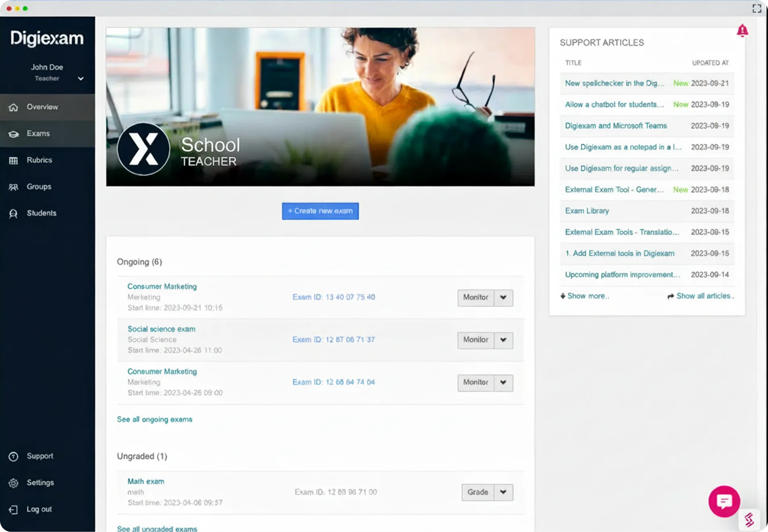Click the Groups people icon in sidebar
This screenshot has width=768, height=532.
13,187
